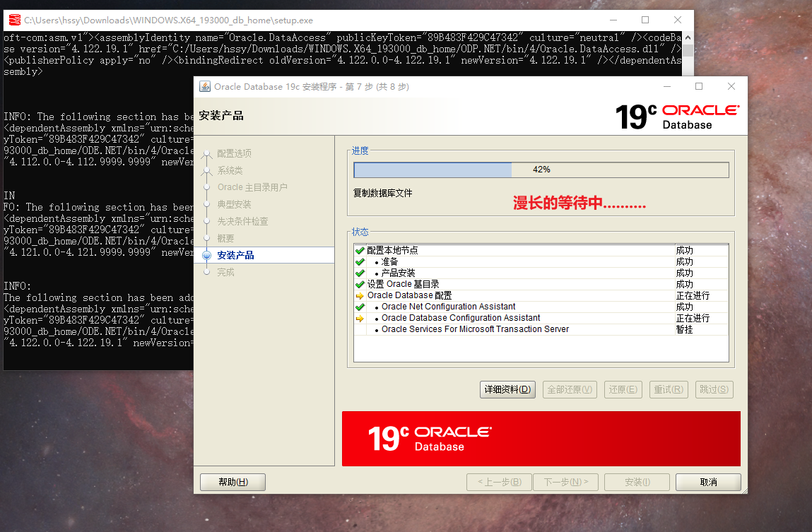Click the Oracle 19c Database logo in header
Image resolution: width=812 pixels, height=532 pixels.
point(677,117)
